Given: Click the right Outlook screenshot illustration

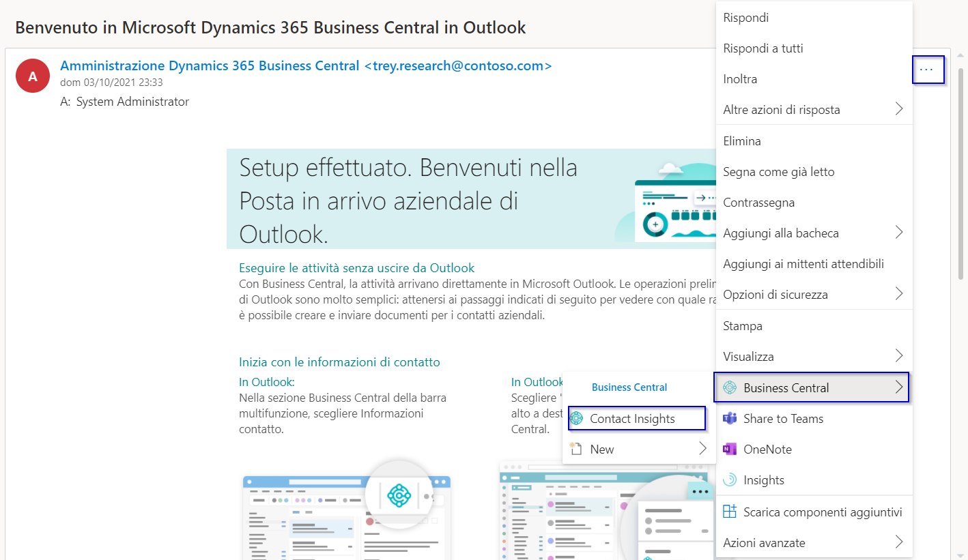Looking at the screenshot, I should pos(607,510).
